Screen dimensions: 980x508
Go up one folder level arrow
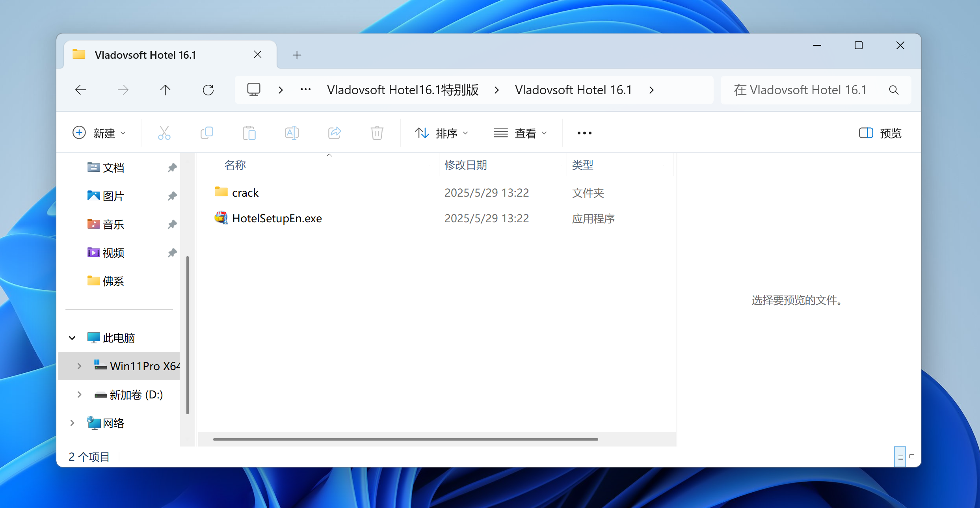(165, 90)
